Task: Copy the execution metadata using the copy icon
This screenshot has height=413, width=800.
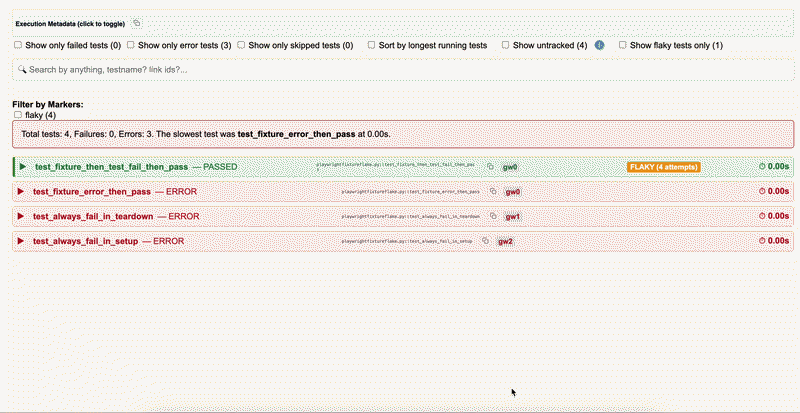Action: point(137,22)
